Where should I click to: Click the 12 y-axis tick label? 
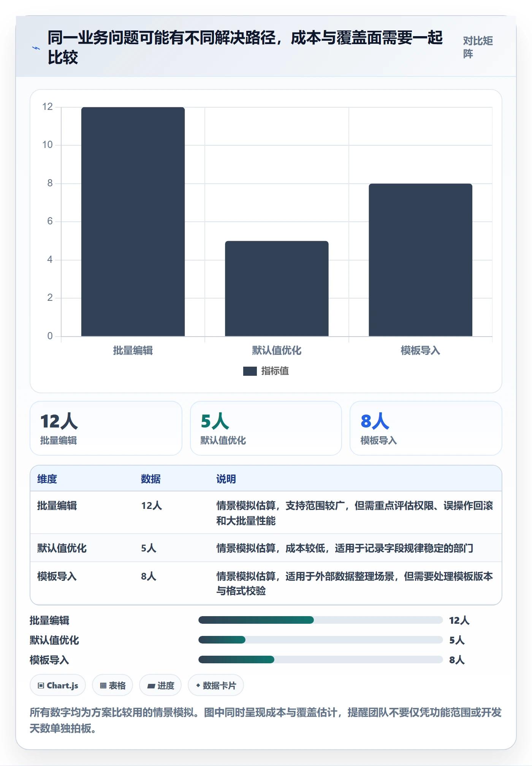pos(47,107)
